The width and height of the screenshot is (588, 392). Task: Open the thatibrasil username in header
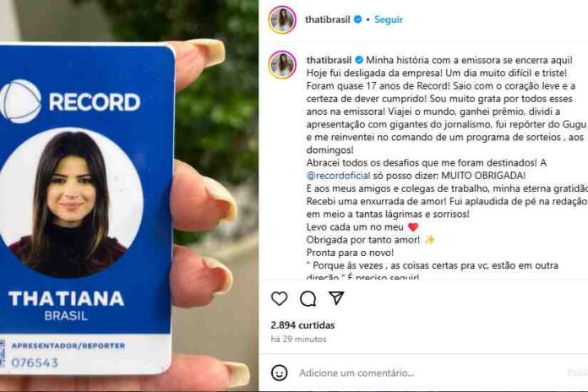pyautogui.click(x=328, y=19)
